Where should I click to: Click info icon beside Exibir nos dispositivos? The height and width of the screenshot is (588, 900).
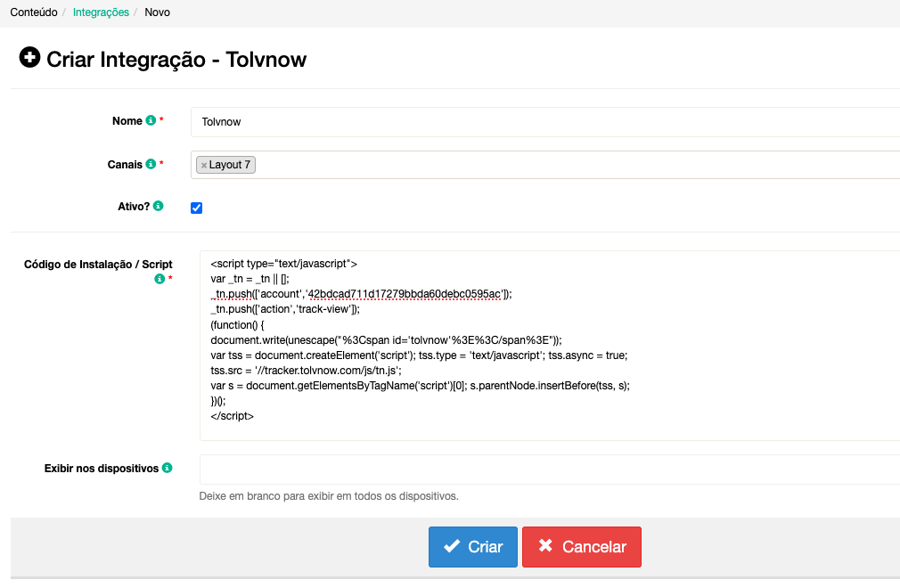pos(167,468)
